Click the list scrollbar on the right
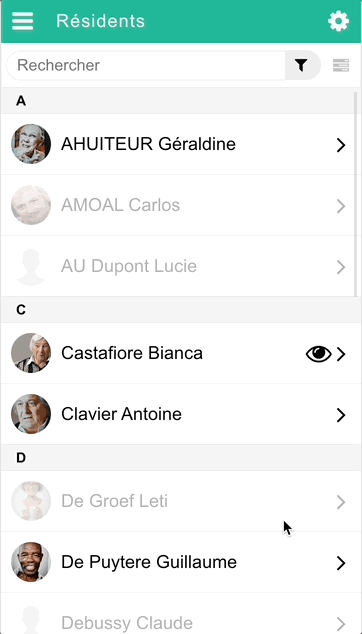Screen dimensions: 362x634 point(356,194)
